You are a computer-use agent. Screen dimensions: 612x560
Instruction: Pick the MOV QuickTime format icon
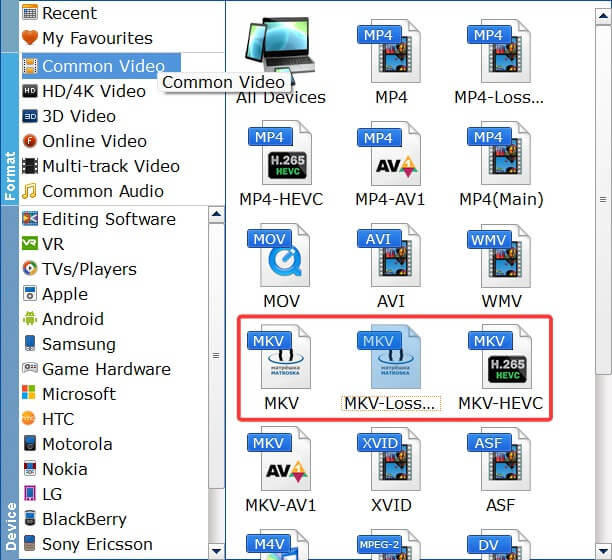pos(280,255)
